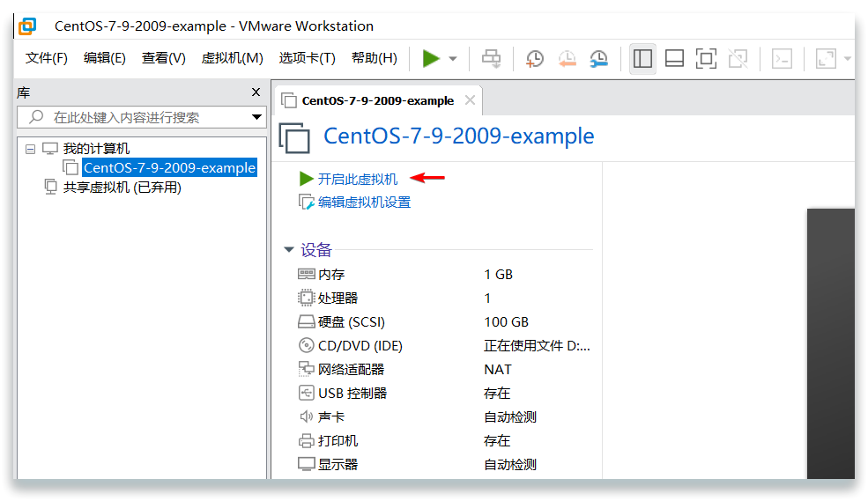Screen dimensions: 868x501
Task: Enter full screen mode icon
Action: tap(706, 59)
